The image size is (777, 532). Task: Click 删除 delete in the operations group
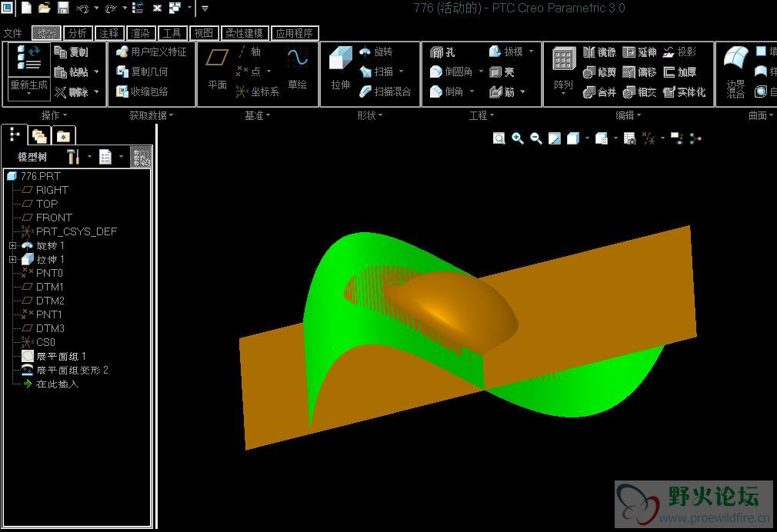point(71,91)
